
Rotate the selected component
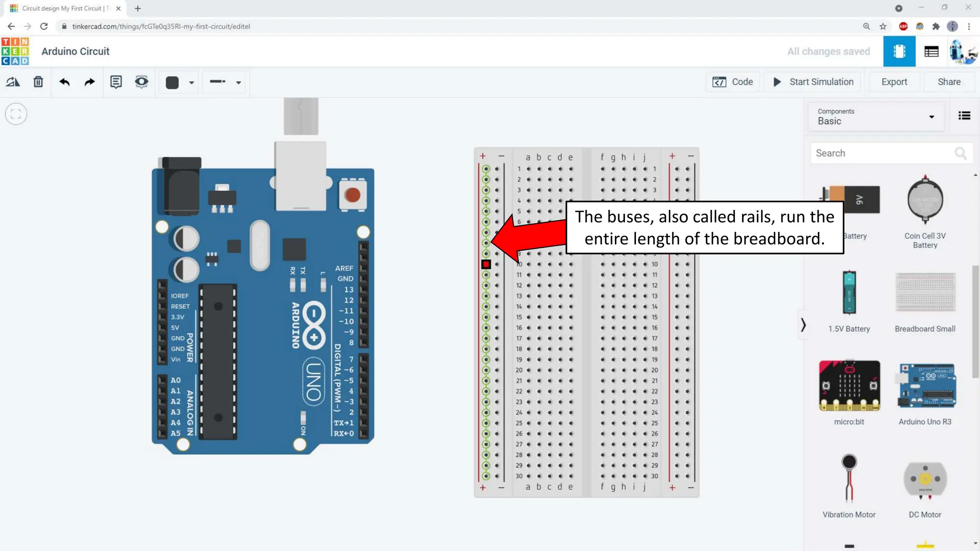pos(13,82)
